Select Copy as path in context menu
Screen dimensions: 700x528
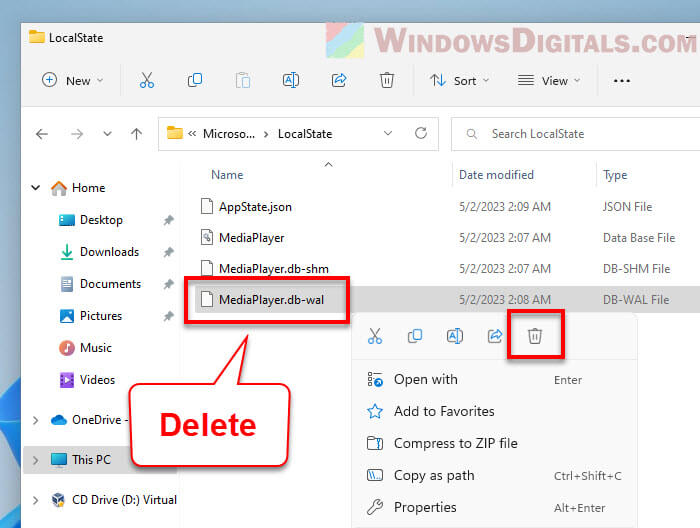[494, 475]
